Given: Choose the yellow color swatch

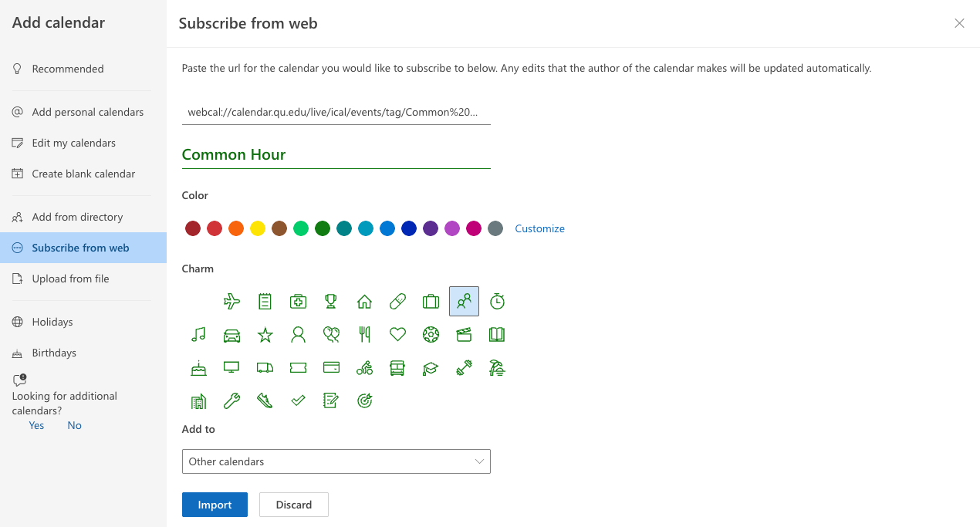Looking at the screenshot, I should point(258,228).
